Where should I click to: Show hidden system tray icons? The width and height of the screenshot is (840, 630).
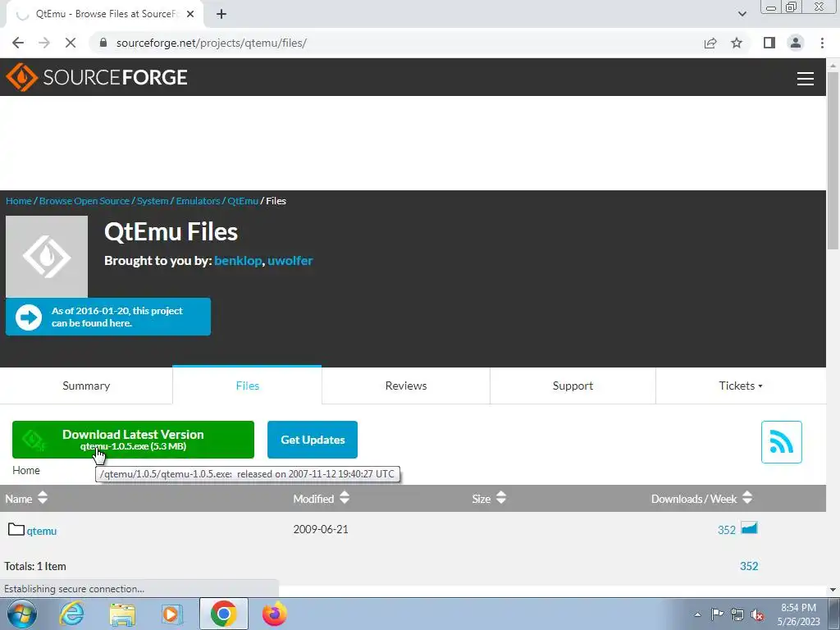(x=697, y=615)
